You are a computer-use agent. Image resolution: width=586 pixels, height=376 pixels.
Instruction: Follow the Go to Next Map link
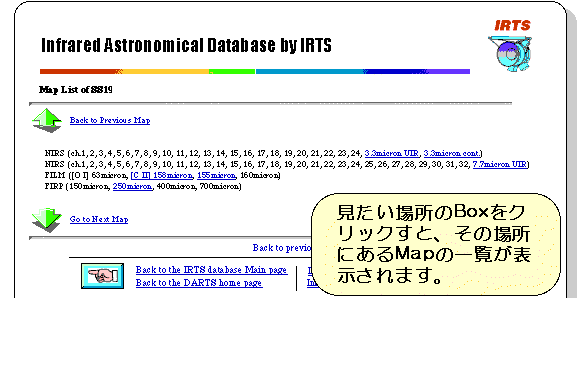pos(99,219)
